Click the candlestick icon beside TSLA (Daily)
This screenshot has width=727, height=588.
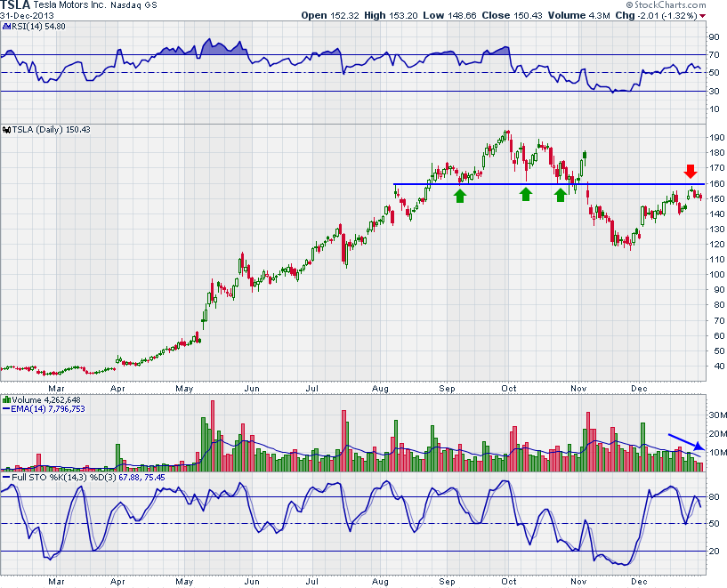(6, 130)
